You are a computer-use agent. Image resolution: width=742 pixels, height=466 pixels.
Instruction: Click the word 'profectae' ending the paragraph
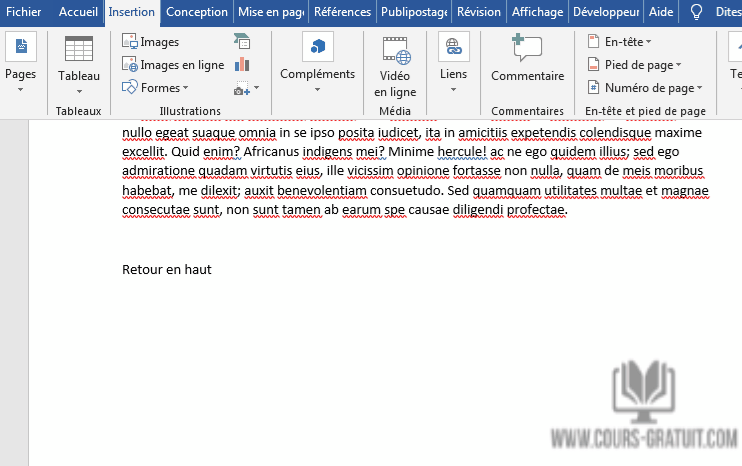[x=536, y=210]
